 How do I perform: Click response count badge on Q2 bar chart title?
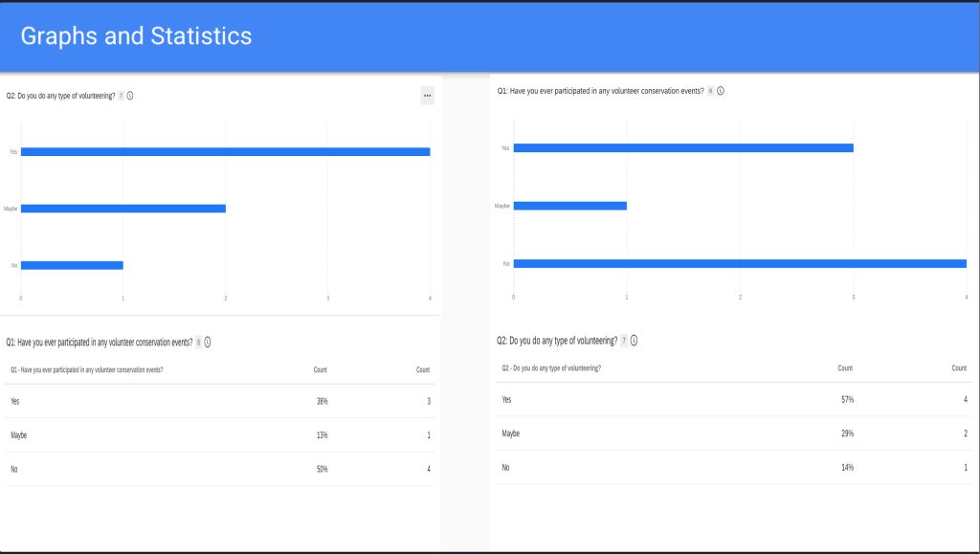click(x=121, y=96)
